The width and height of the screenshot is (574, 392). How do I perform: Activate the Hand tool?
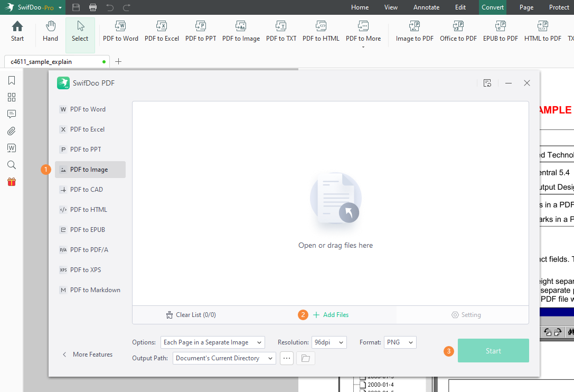pyautogui.click(x=51, y=32)
